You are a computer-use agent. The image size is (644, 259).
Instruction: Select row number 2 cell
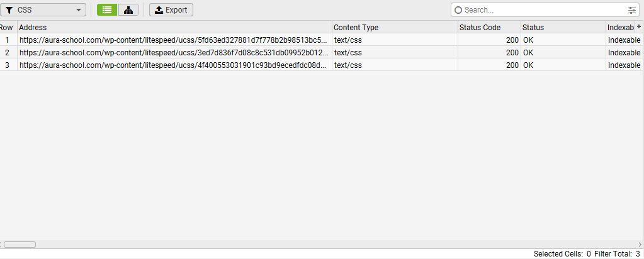tap(7, 53)
